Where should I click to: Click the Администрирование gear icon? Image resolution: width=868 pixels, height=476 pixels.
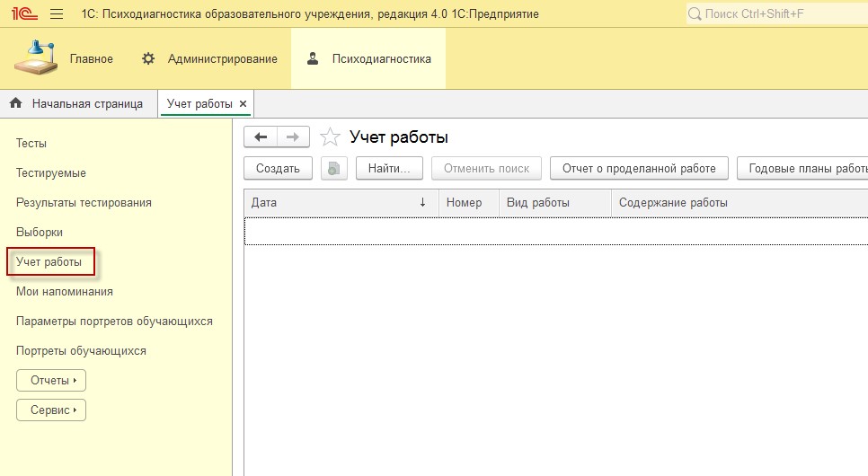pos(147,58)
